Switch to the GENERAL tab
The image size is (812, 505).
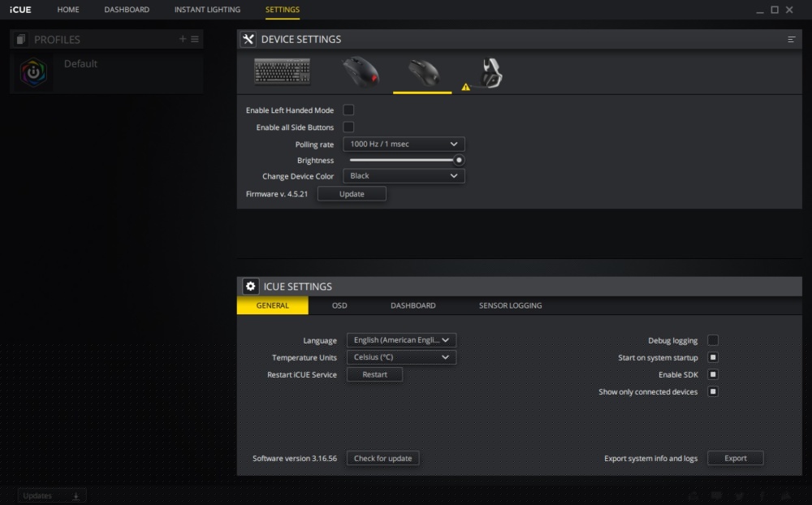(x=272, y=305)
